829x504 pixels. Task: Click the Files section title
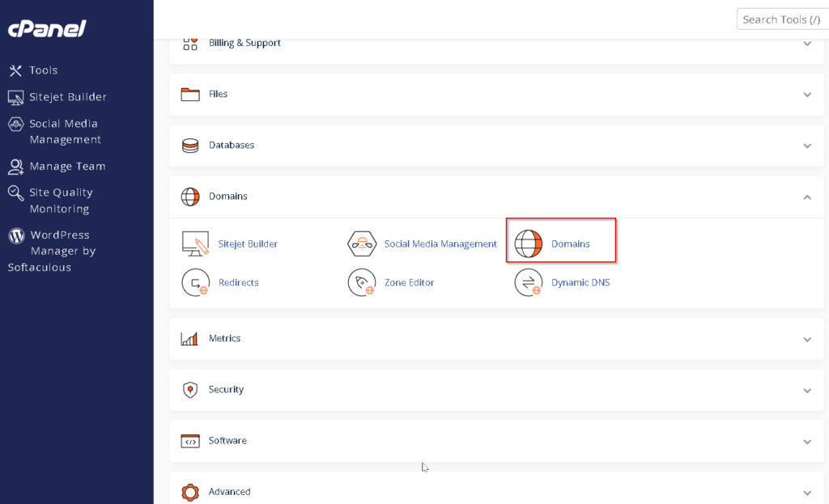218,94
